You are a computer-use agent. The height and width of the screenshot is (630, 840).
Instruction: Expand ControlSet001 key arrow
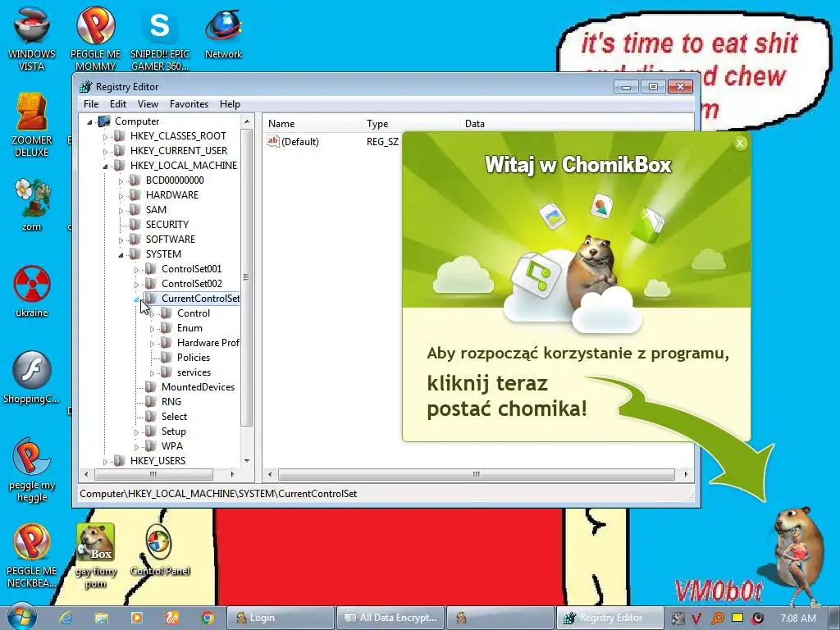(x=137, y=270)
